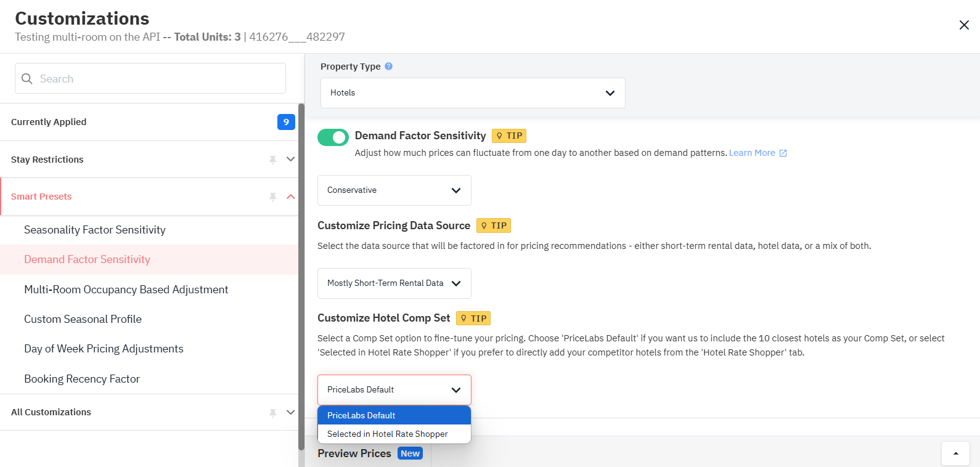This screenshot has height=467, width=980.
Task: Click the Customize Hotel Comp Set heading
Action: pyautogui.click(x=384, y=318)
